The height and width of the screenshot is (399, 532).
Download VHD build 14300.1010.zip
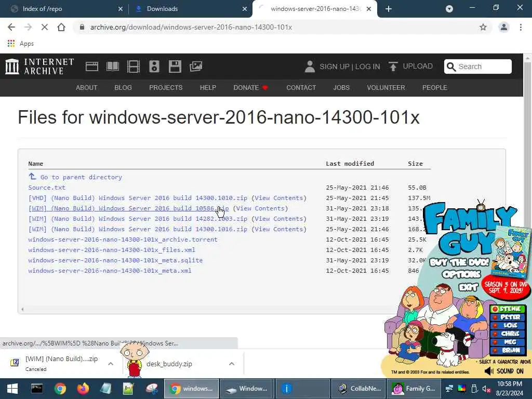click(138, 198)
